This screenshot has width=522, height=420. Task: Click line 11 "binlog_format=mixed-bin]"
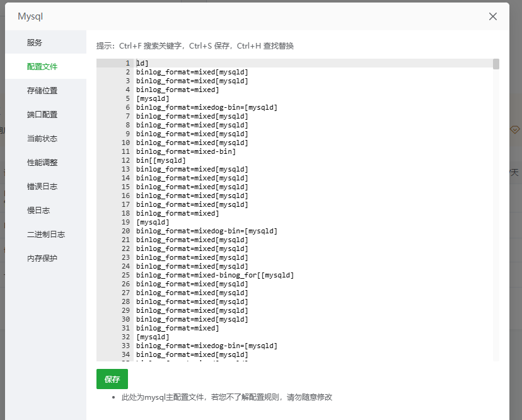(x=186, y=151)
